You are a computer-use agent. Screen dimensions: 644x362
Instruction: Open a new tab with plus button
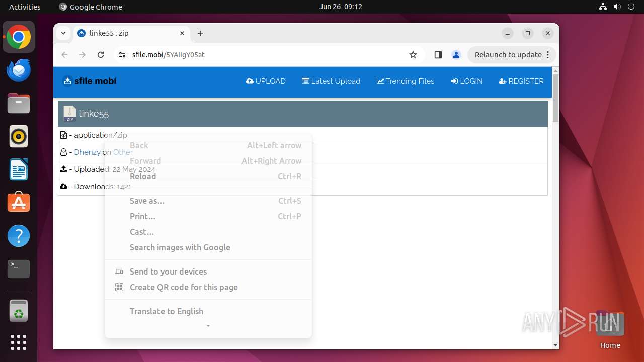pyautogui.click(x=200, y=33)
